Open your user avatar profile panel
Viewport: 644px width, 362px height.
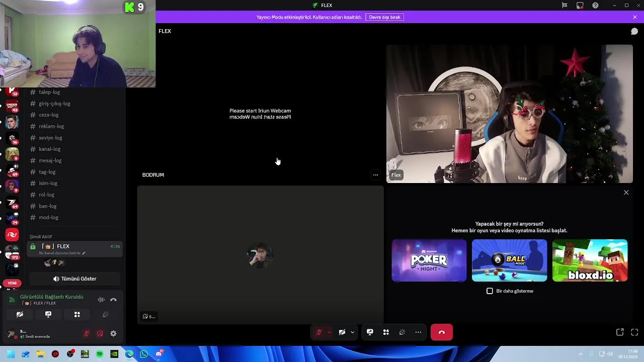(12, 334)
